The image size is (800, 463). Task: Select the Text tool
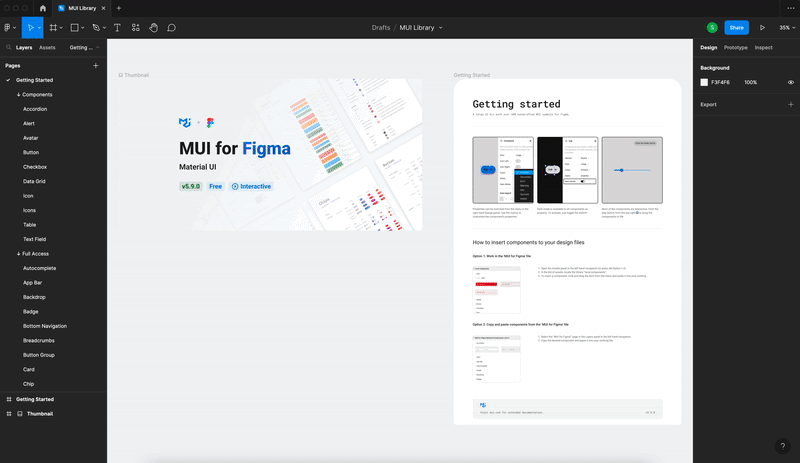(x=117, y=28)
